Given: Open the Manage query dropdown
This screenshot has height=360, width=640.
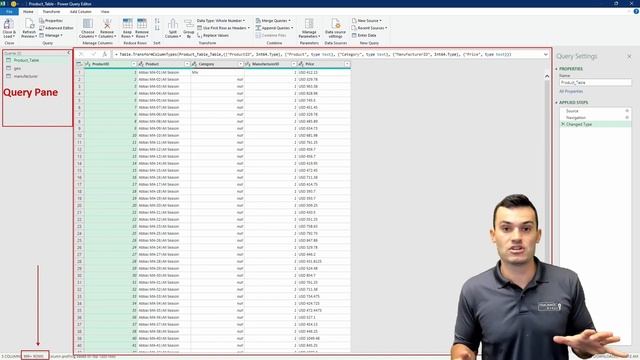Looking at the screenshot, I should [x=51, y=36].
